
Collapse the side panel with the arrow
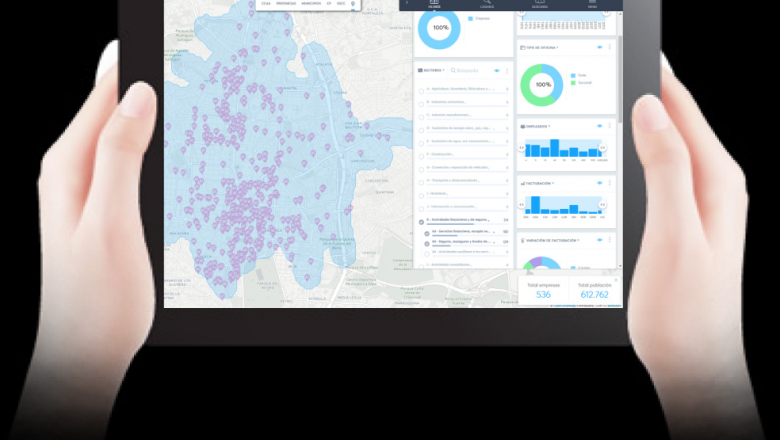(407, 3)
